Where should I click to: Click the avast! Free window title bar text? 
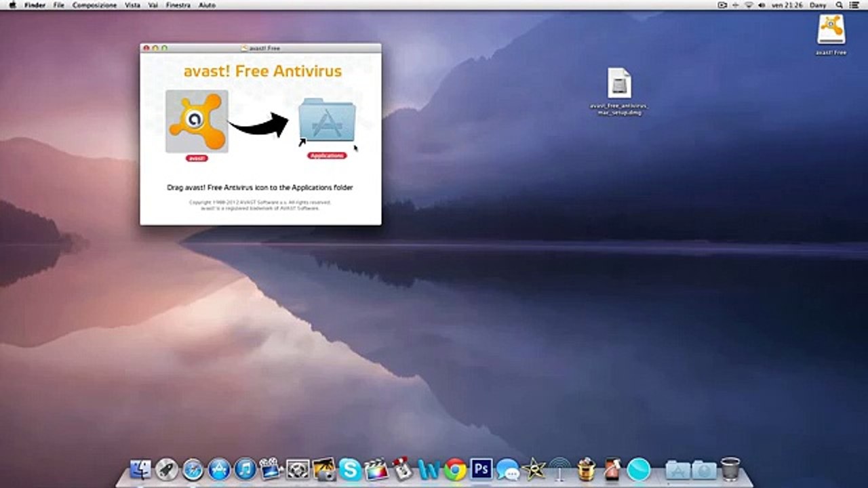[x=264, y=48]
